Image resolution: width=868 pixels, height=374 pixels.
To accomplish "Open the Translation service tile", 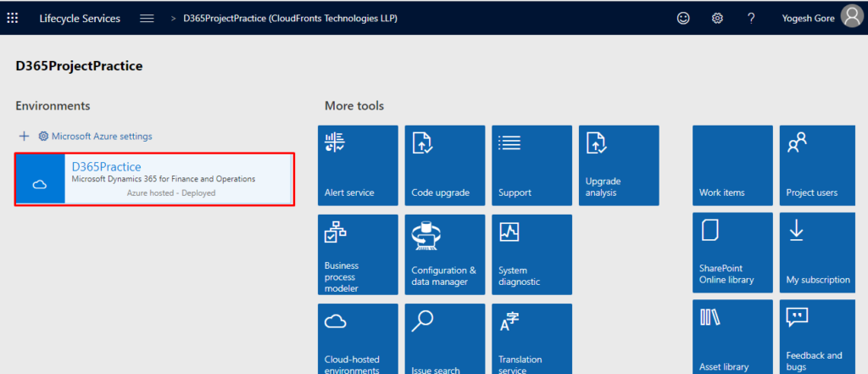I will pos(531,338).
